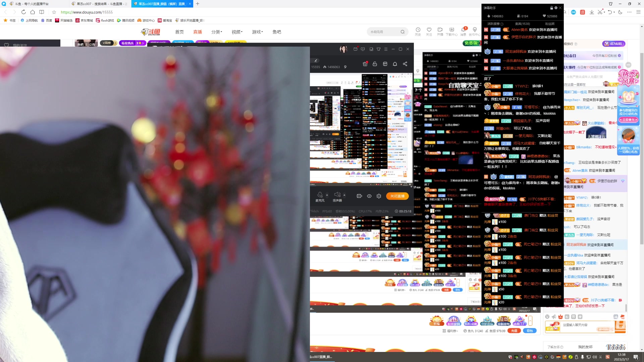Open the 消息 notification bell

(463, 32)
